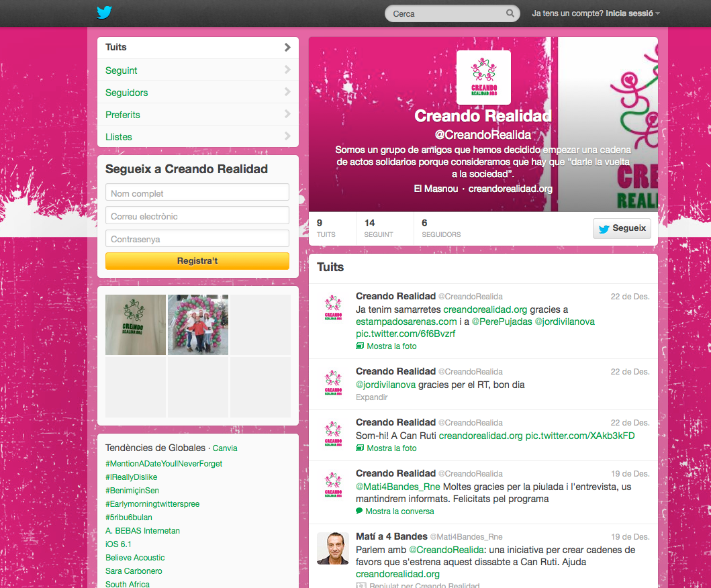Viewport: 711px width, 588px height.
Task: Click the chevron next to Seguidors
Action: [287, 91]
